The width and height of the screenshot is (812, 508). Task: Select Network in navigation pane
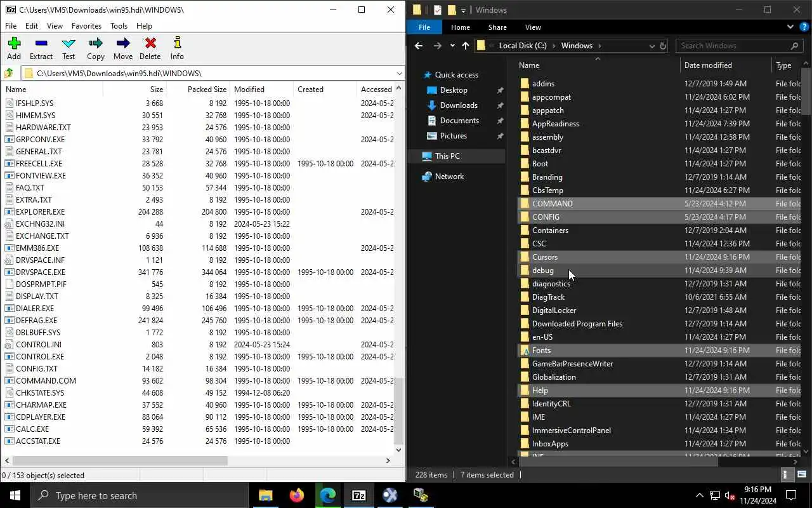click(x=449, y=177)
